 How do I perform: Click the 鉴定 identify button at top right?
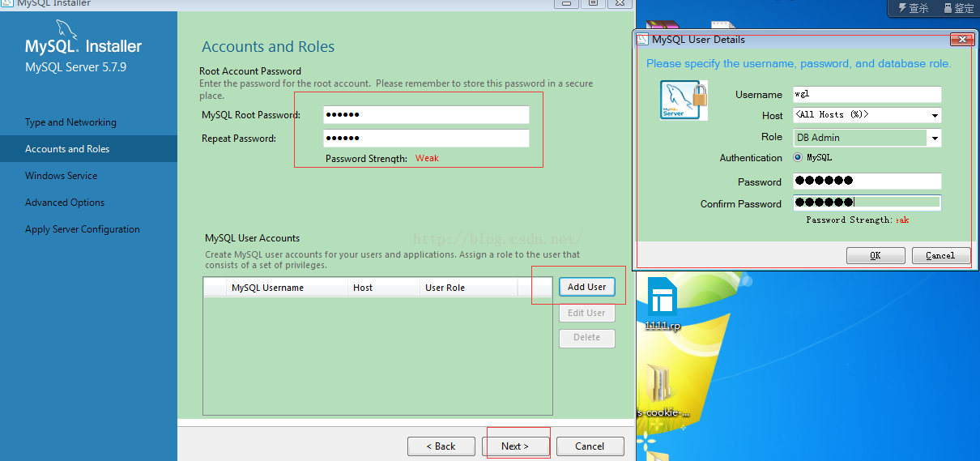tap(957, 8)
